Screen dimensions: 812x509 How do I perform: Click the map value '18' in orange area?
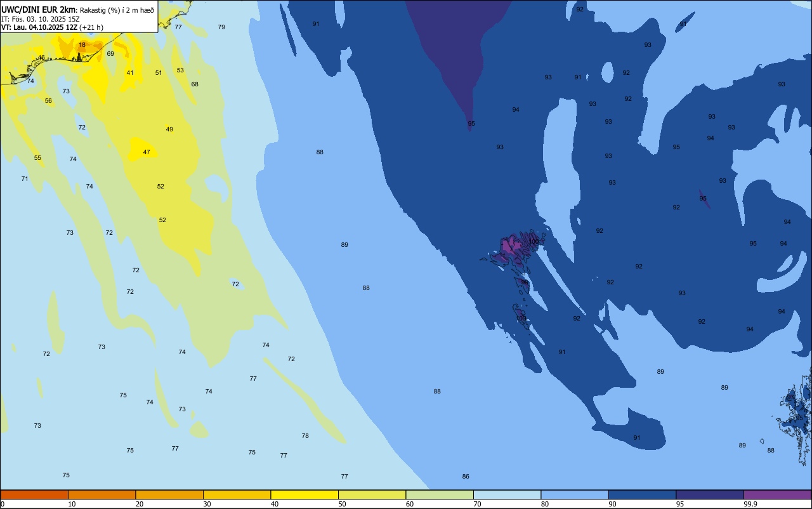coord(82,45)
